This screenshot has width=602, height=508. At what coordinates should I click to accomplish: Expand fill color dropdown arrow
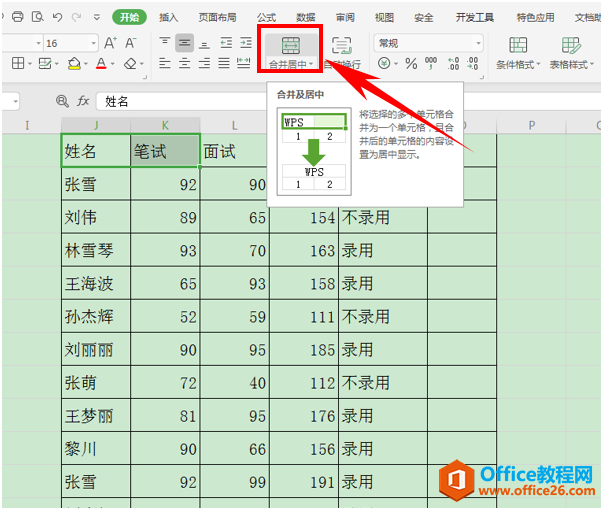[x=86, y=64]
